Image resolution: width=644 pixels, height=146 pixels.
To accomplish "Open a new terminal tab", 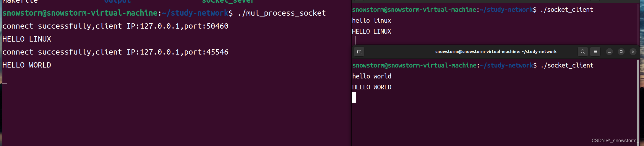I will (359, 52).
